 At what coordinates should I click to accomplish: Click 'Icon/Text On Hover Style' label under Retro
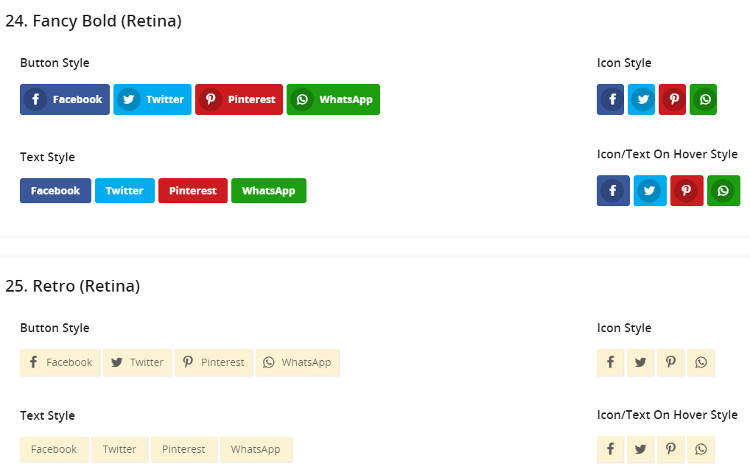click(667, 415)
